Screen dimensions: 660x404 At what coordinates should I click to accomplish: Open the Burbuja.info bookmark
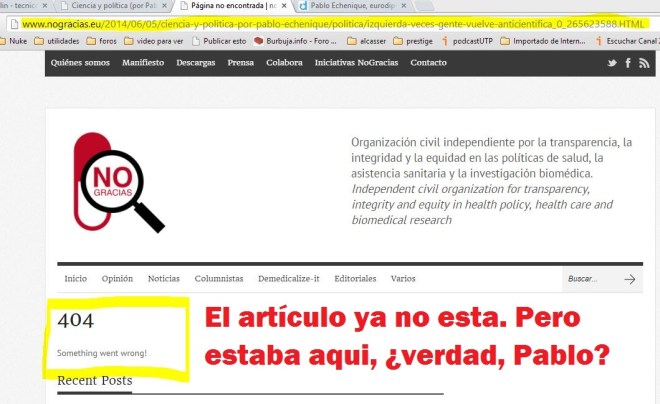[x=296, y=41]
